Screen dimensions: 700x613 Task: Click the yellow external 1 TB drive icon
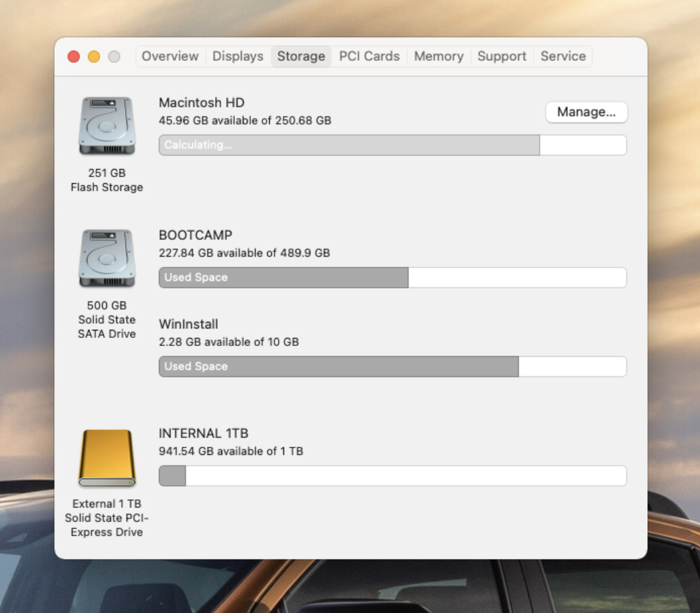point(107,458)
